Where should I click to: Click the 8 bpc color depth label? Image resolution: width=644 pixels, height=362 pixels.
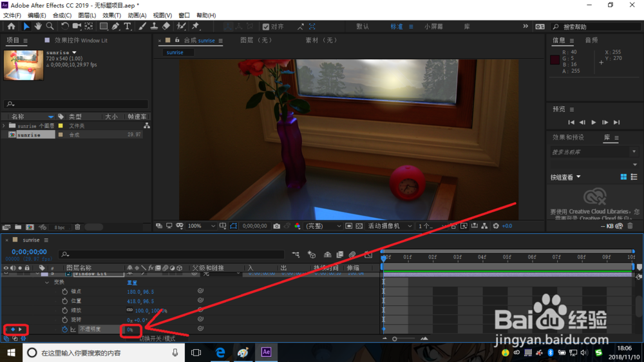click(59, 227)
